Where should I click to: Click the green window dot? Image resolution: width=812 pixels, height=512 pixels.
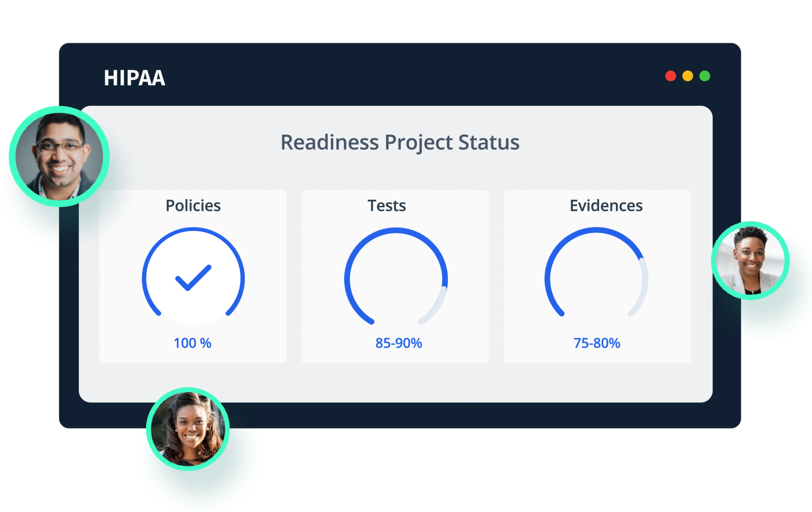click(x=705, y=76)
